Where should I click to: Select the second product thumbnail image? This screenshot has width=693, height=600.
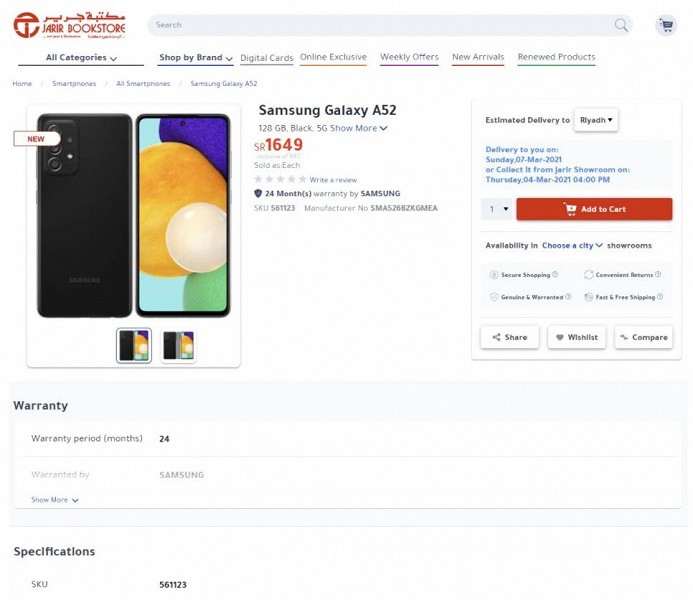[178, 346]
